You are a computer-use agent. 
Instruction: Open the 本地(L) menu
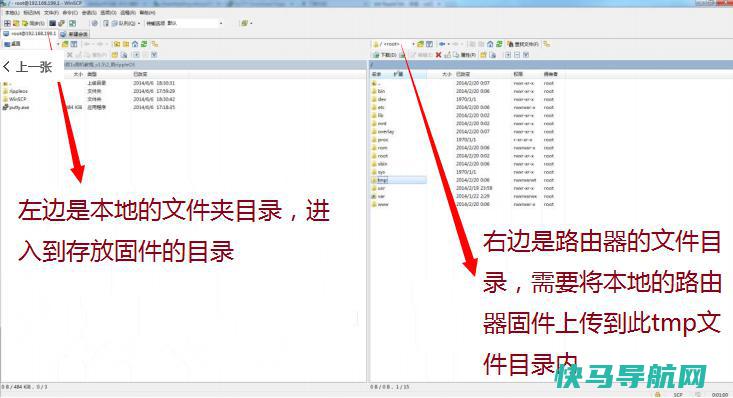click(x=12, y=13)
